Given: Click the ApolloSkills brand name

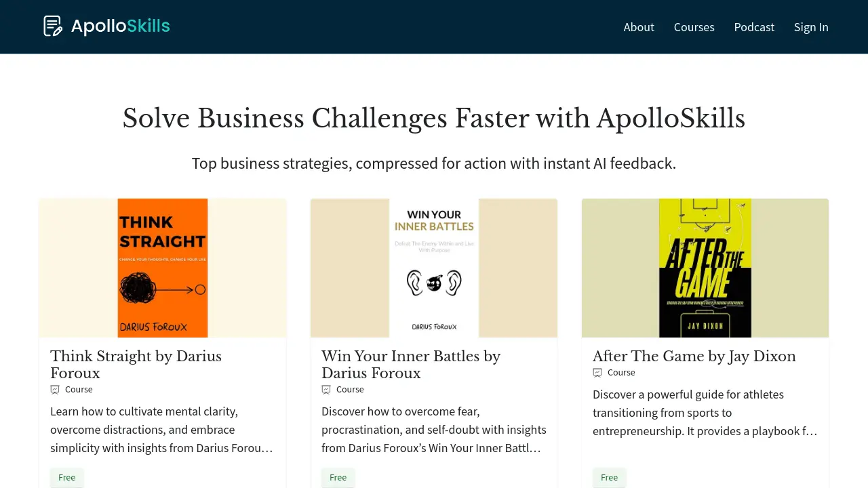Looking at the screenshot, I should pyautogui.click(x=121, y=26).
